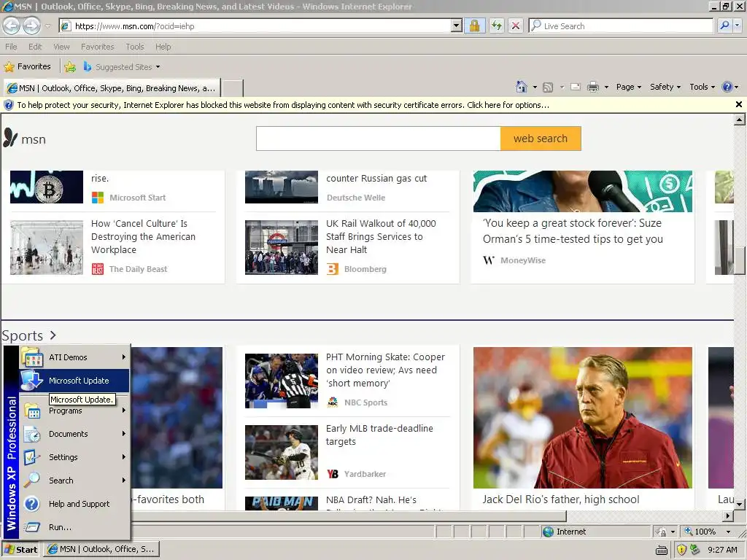Click the Refresh page icon
747x560 pixels.
click(496, 26)
